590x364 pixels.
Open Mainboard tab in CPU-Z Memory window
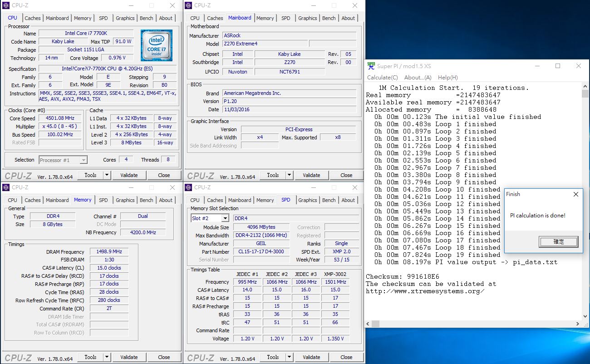[57, 200]
